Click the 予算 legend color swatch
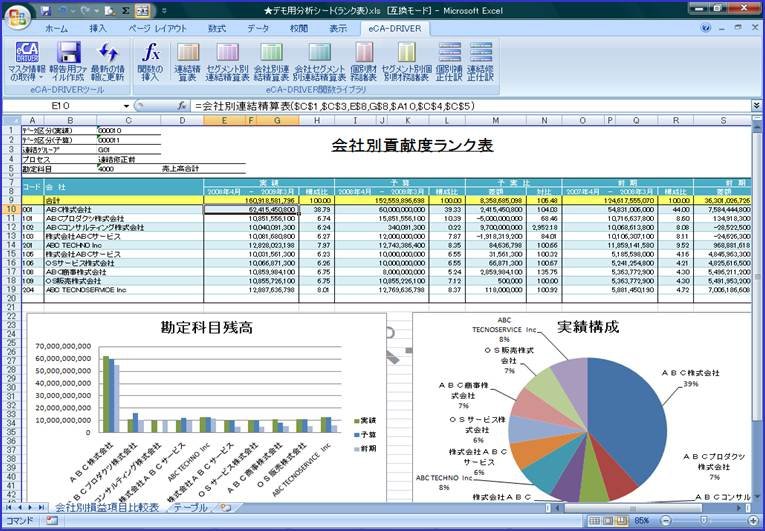Screen dimensions: 765x531 pos(356,434)
